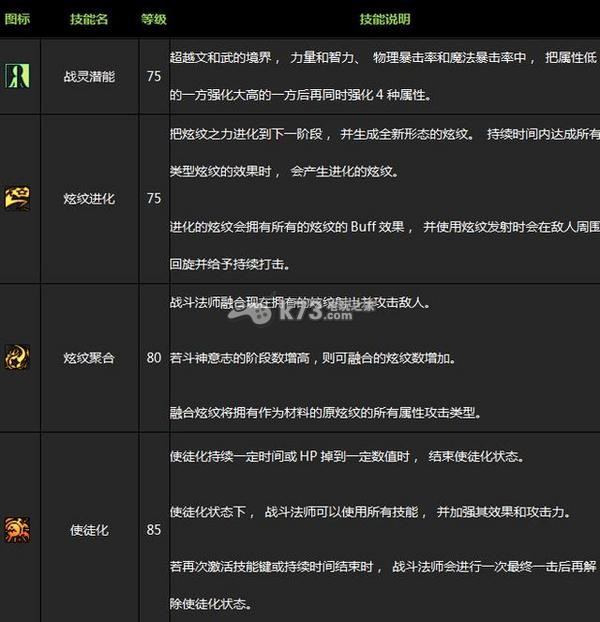
Task: Click the 技能说明 column header
Action: [x=385, y=19]
